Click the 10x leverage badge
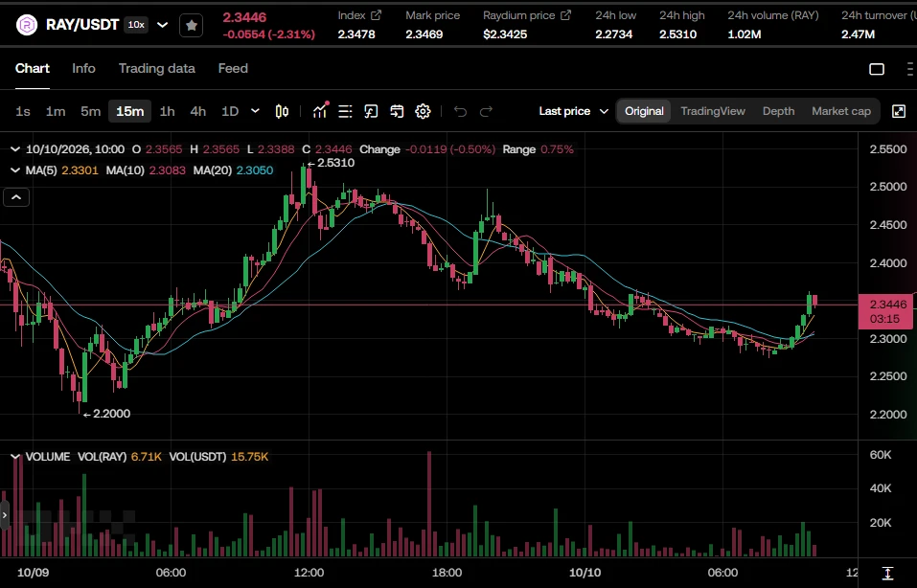 tap(136, 25)
